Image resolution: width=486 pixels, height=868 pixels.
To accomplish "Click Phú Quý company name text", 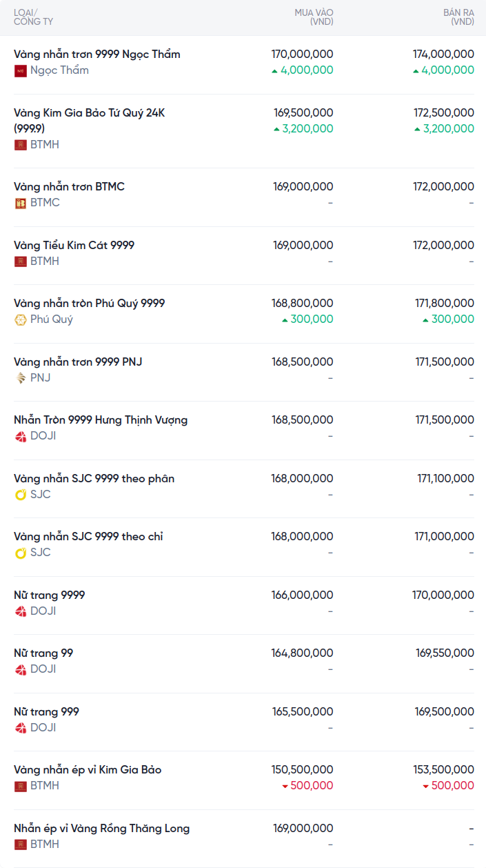I will [x=52, y=319].
